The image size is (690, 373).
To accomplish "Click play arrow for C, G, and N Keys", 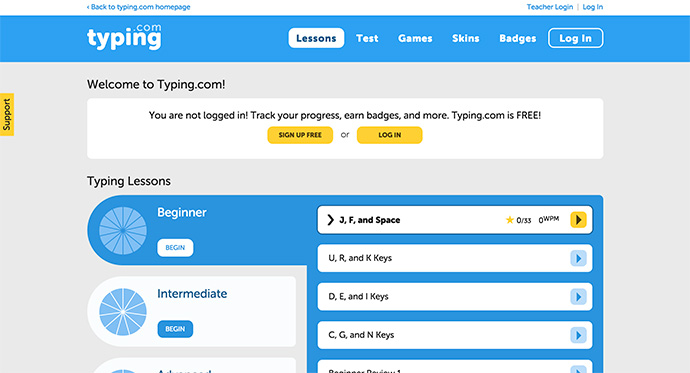I will click(x=578, y=335).
